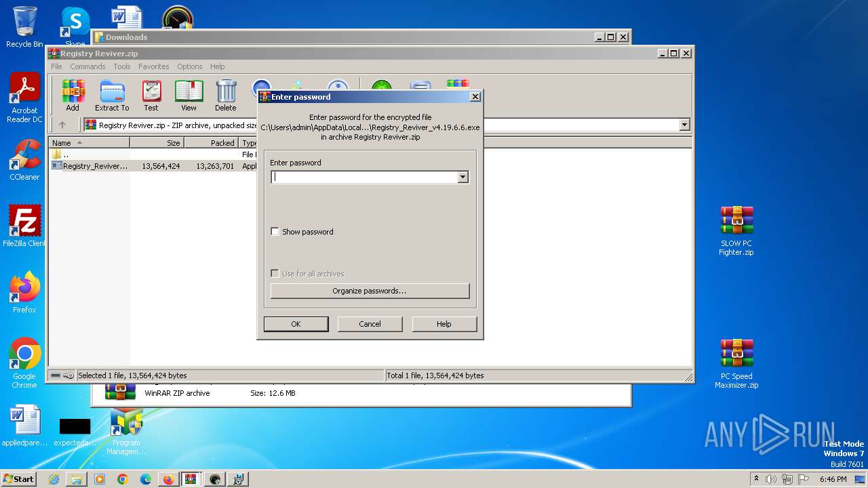This screenshot has width=868, height=488.
Task: Open the Commands menu
Action: pos(87,66)
